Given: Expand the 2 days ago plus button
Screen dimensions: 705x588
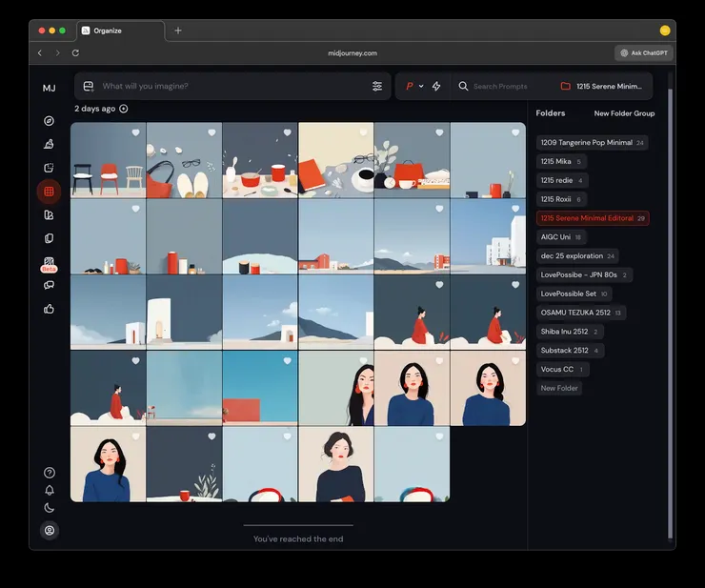Looking at the screenshot, I should [124, 109].
